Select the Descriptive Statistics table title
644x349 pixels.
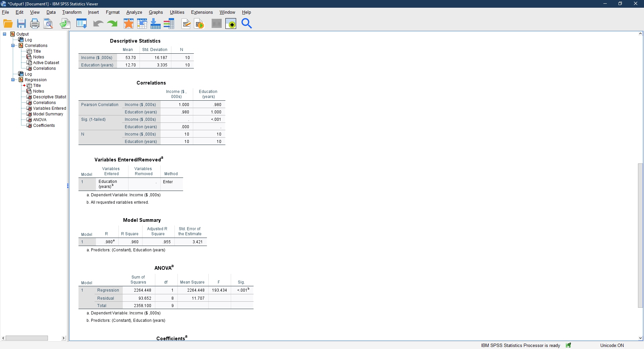point(135,41)
